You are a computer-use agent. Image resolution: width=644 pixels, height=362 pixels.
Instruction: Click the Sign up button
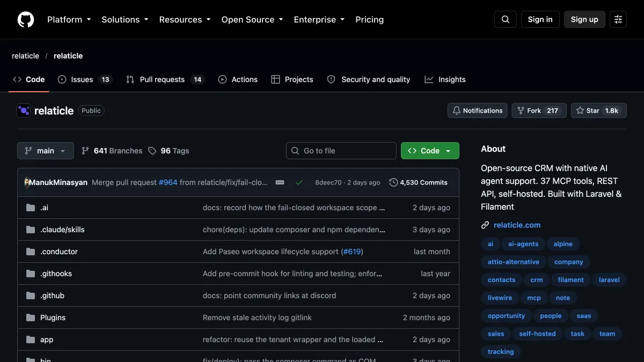point(584,19)
